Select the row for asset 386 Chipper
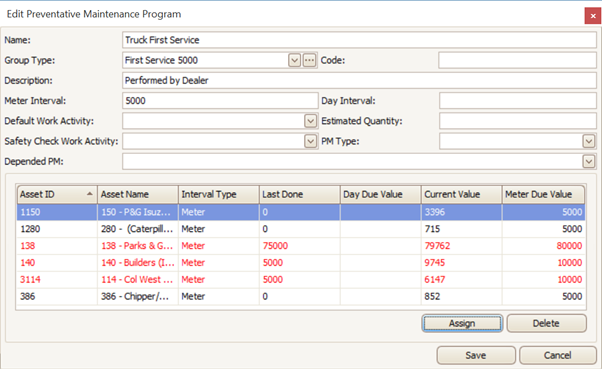 (301, 296)
